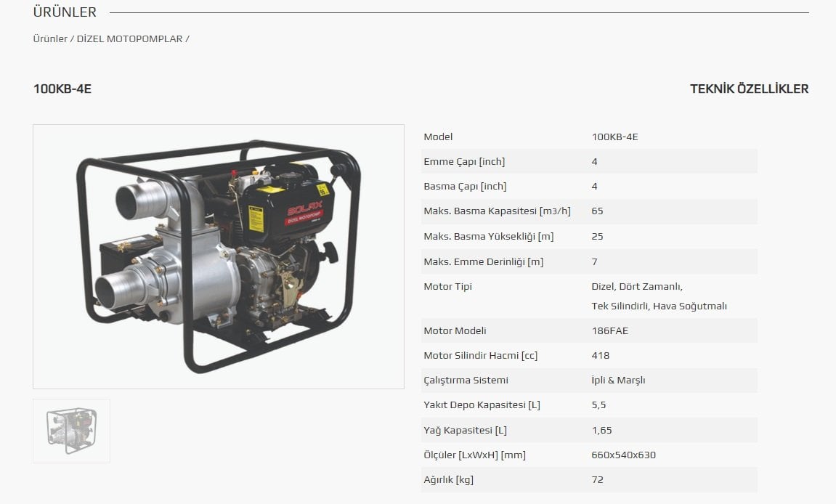Click the value 5,5
This screenshot has width=836, height=504.
[x=598, y=405]
